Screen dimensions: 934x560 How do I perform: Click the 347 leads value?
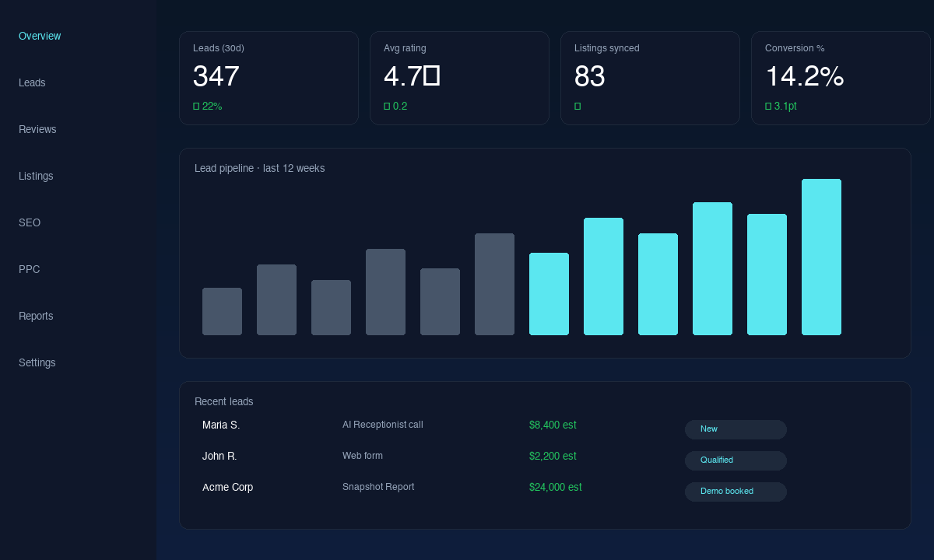tap(216, 76)
